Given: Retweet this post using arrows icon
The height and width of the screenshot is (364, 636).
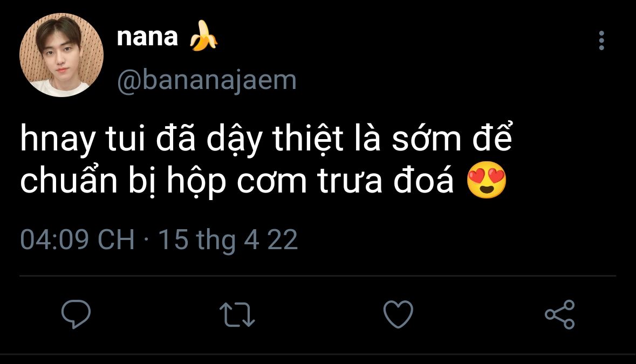Looking at the screenshot, I should (x=237, y=314).
